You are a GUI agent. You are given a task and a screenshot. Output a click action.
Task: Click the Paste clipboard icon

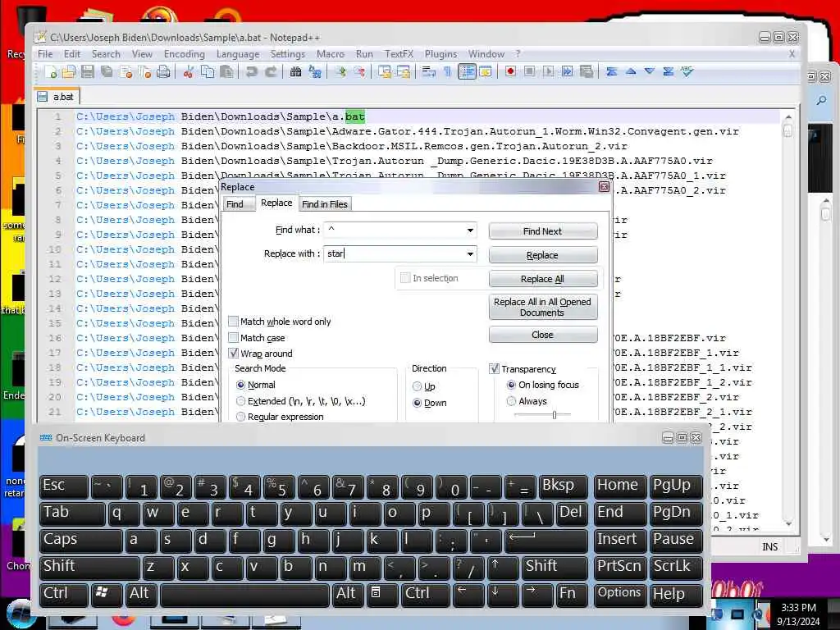226,72
